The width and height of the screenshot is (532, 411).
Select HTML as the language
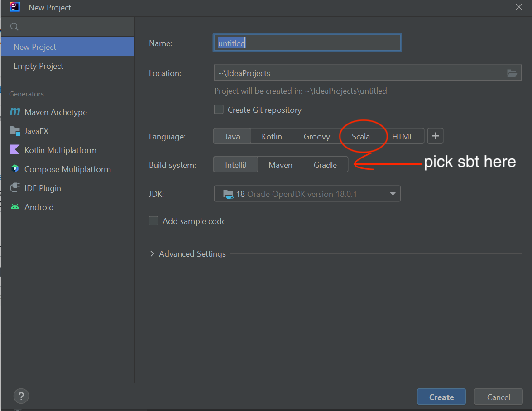coord(403,136)
